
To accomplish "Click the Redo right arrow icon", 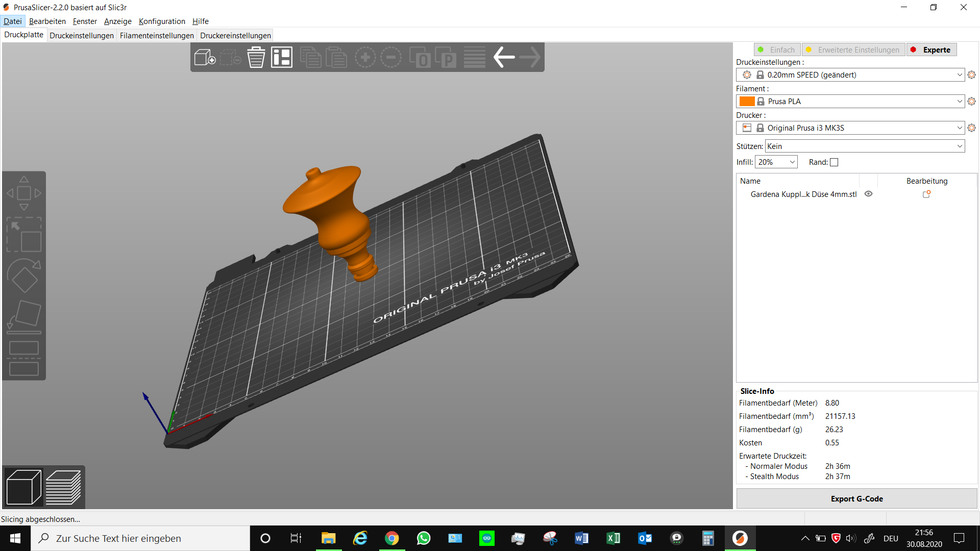I will tap(530, 57).
